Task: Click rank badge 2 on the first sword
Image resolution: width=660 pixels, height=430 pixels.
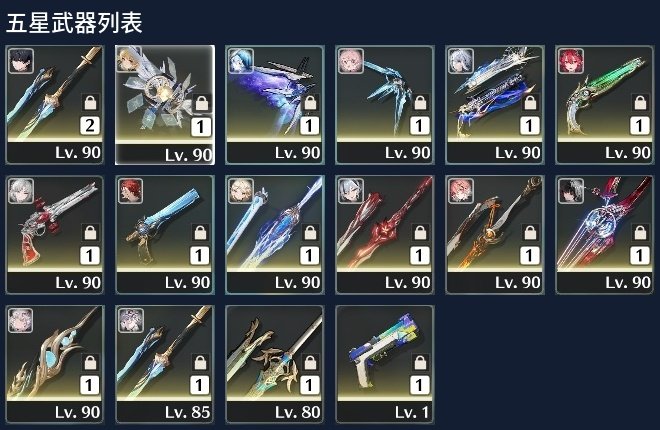Action: pyautogui.click(x=90, y=126)
